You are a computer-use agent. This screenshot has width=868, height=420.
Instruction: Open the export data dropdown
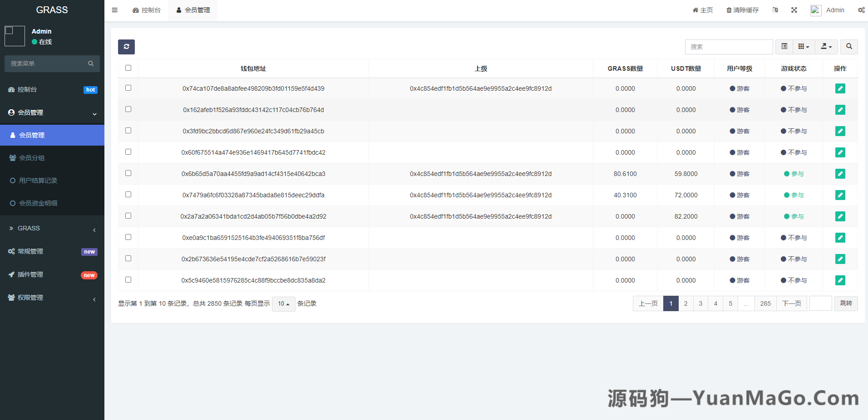(826, 47)
